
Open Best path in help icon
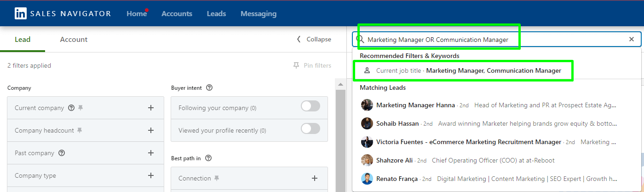tap(208, 158)
